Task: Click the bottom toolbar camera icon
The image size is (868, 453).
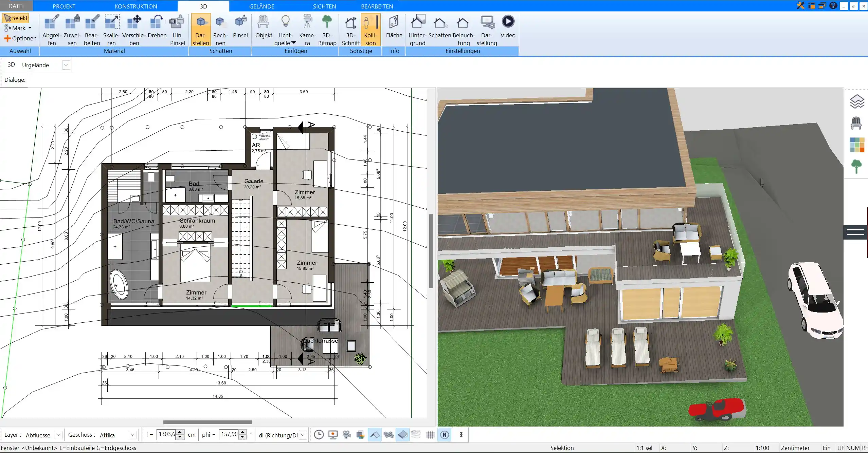Action: click(x=347, y=435)
